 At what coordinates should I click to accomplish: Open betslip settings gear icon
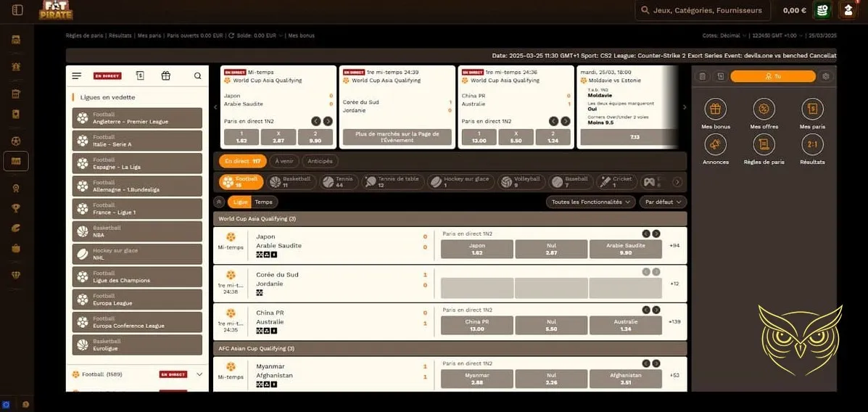[825, 76]
